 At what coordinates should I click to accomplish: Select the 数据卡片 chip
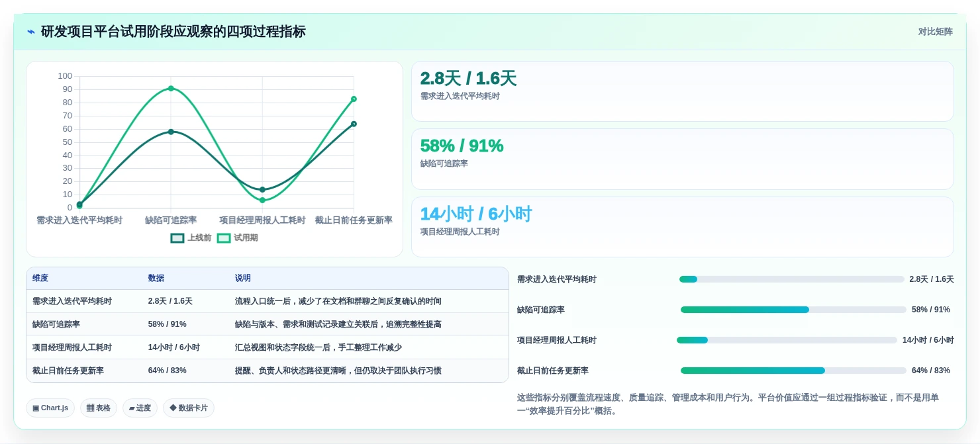pyautogui.click(x=189, y=408)
